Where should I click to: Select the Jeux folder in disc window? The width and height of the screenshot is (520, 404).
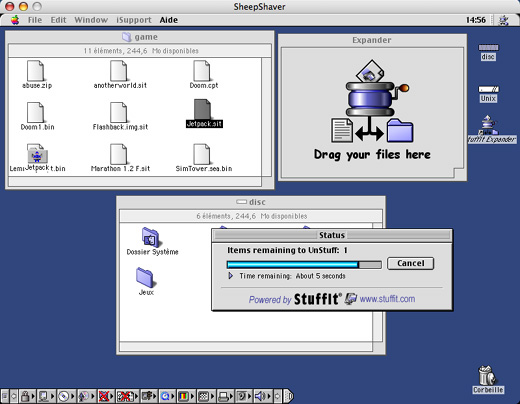point(145,278)
